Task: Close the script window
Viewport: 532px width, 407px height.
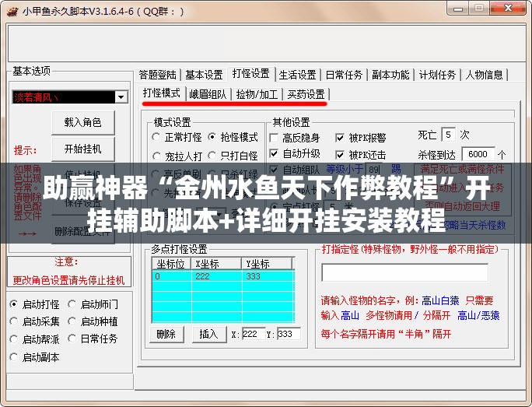Action: tap(508, 8)
